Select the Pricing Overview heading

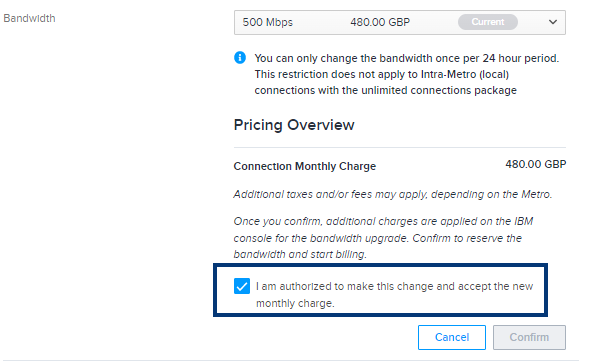tap(294, 125)
